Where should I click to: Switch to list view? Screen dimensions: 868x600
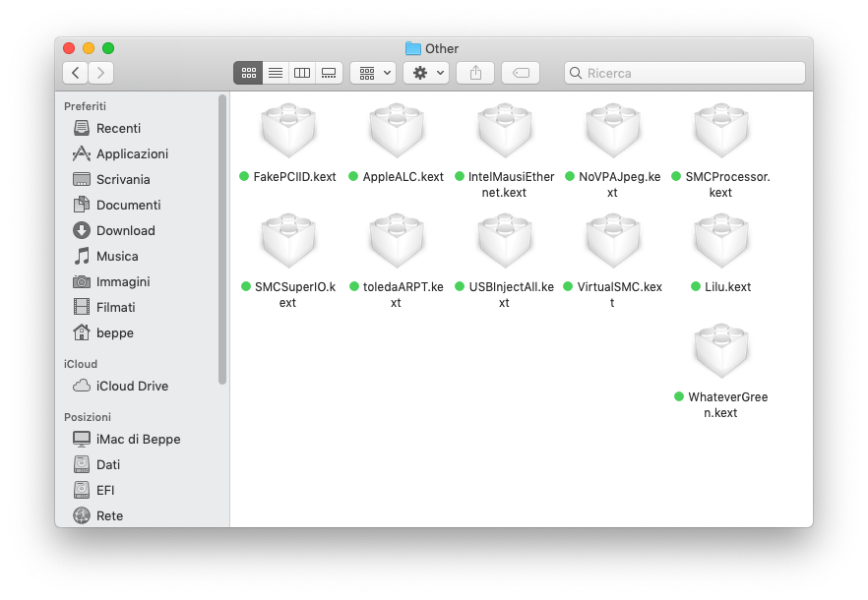coord(276,73)
